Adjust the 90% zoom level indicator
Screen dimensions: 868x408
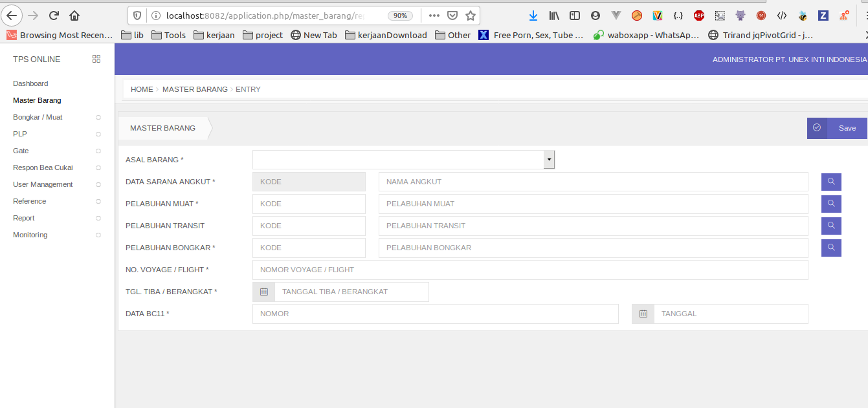click(401, 16)
